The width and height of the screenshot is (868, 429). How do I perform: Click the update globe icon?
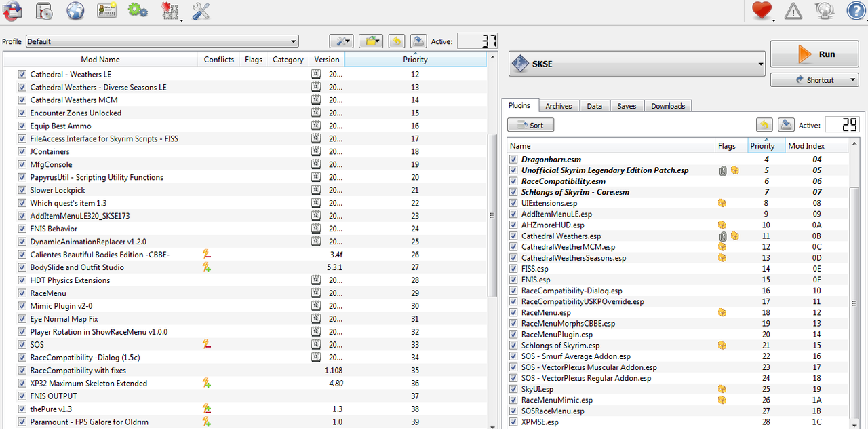[x=825, y=10]
